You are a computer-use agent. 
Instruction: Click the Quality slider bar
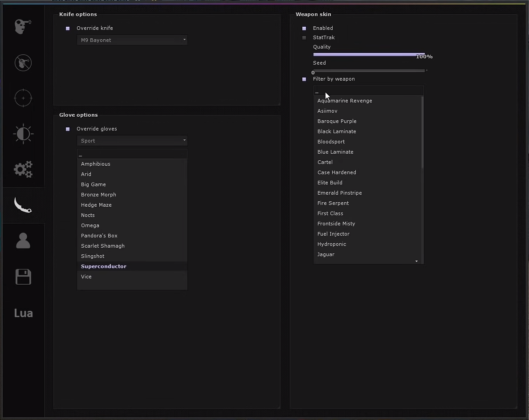tap(369, 55)
